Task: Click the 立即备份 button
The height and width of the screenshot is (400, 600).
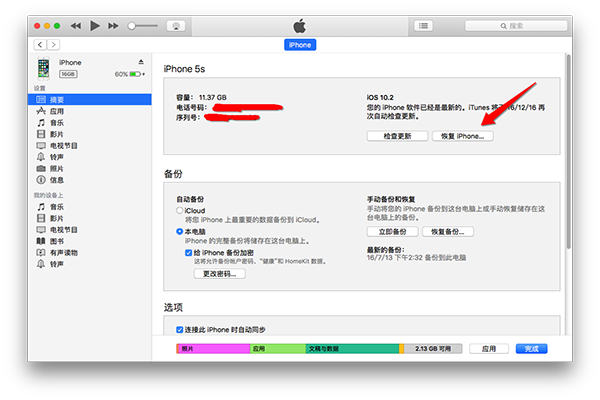Action: (393, 232)
